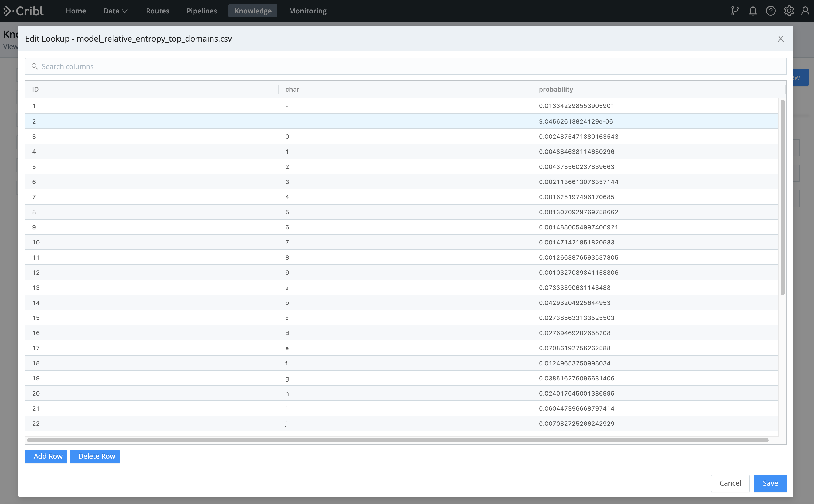This screenshot has width=814, height=504.
Task: Select the probability cell in row 13
Action: pos(574,288)
